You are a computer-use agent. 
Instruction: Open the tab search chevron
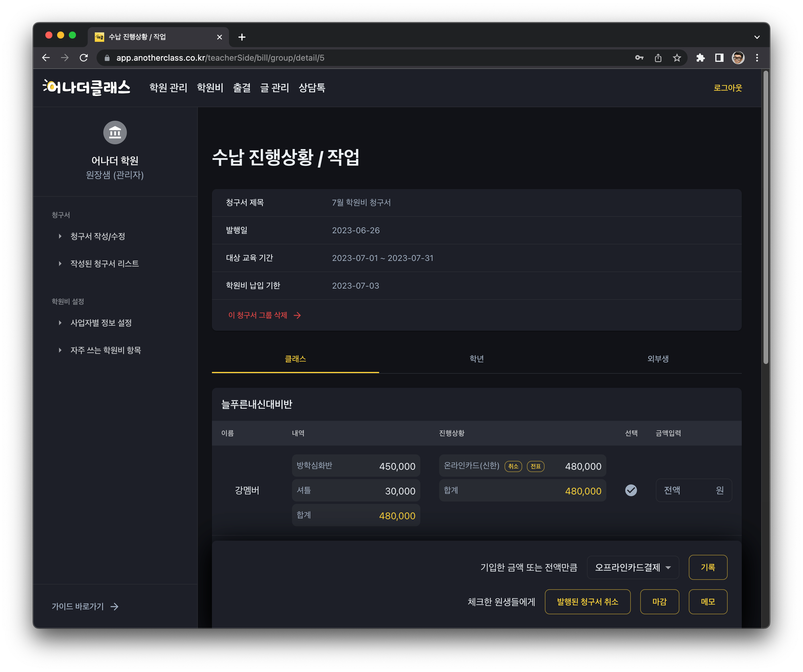tap(756, 37)
